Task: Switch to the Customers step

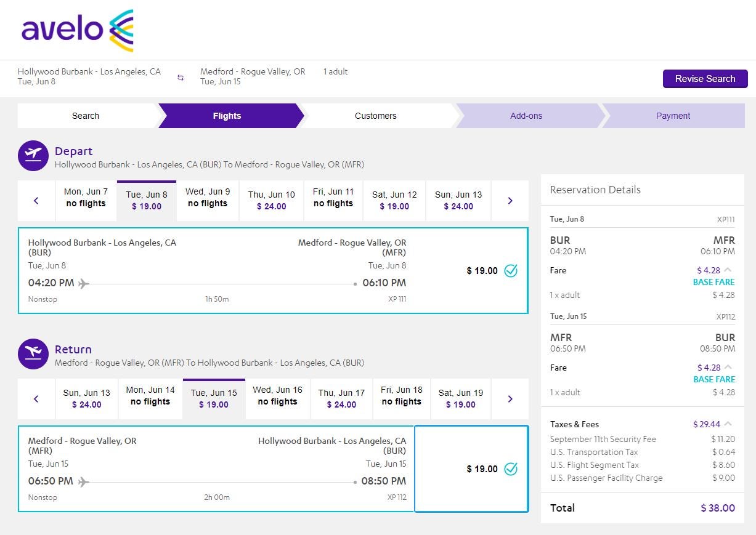Action: point(376,116)
